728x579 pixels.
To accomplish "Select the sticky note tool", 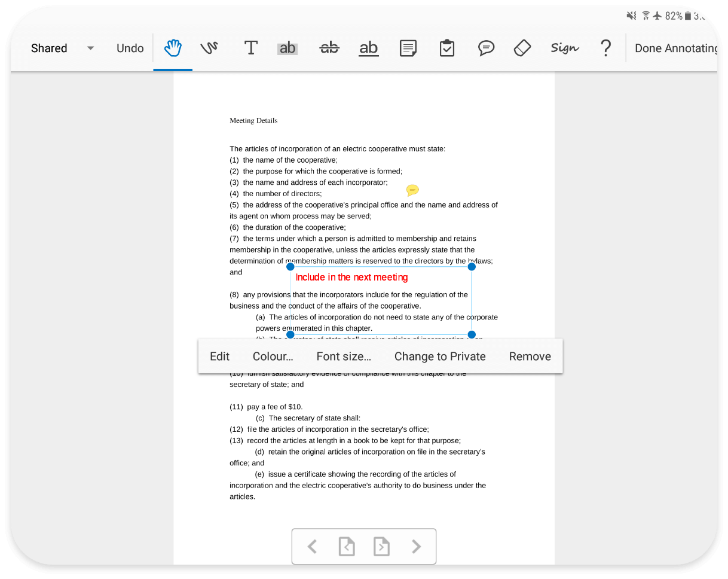I will point(408,48).
